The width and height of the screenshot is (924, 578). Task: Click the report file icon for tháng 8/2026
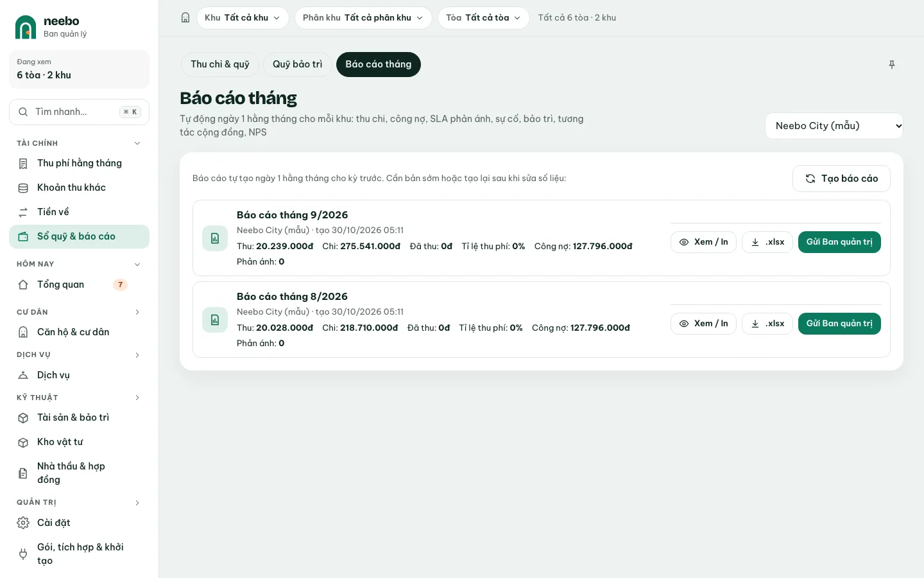(x=215, y=320)
